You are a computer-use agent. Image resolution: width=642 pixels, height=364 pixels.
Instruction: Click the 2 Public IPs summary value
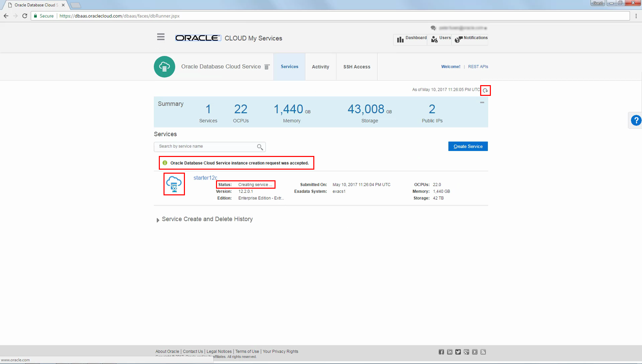[x=432, y=109]
